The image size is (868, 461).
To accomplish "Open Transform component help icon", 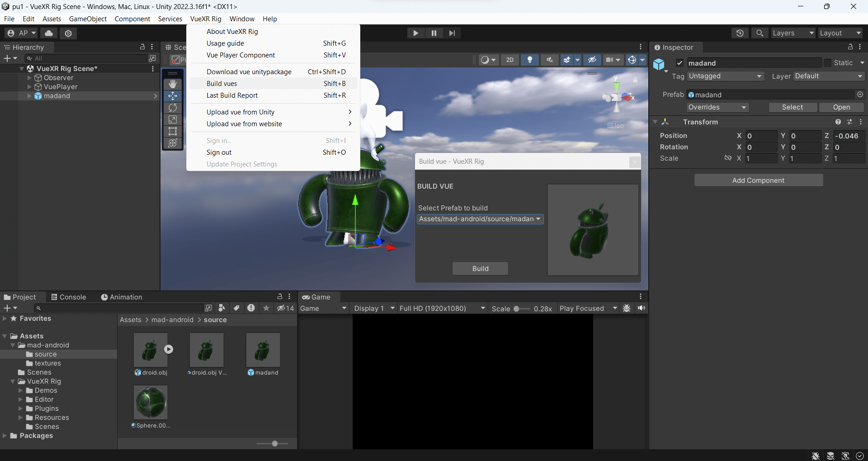I will (838, 122).
